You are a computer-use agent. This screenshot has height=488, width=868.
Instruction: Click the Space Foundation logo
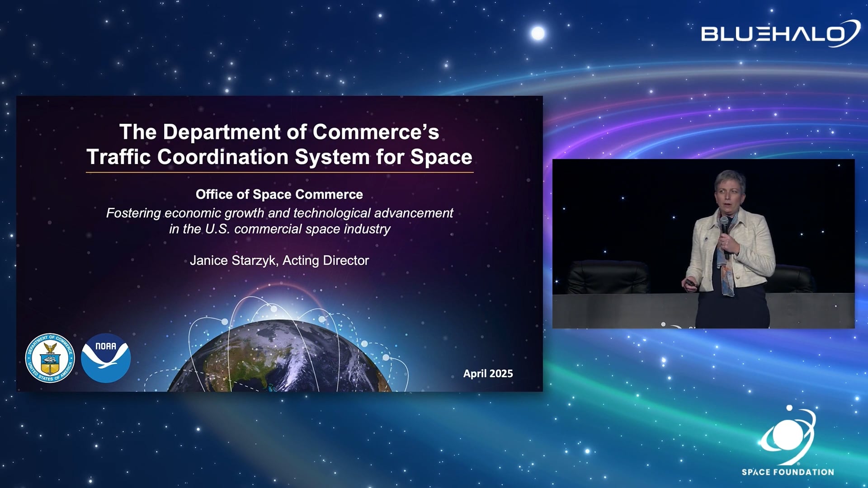[x=788, y=441]
